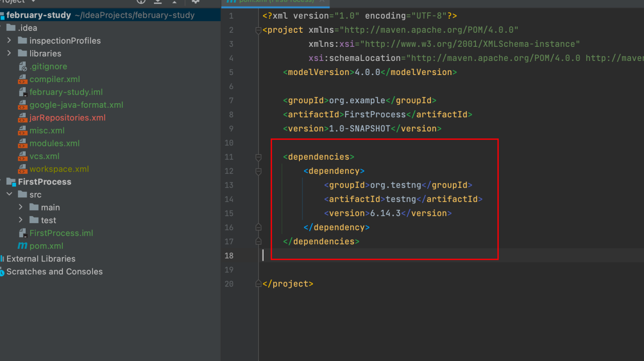Click the modules.xml file icon

pyautogui.click(x=23, y=143)
